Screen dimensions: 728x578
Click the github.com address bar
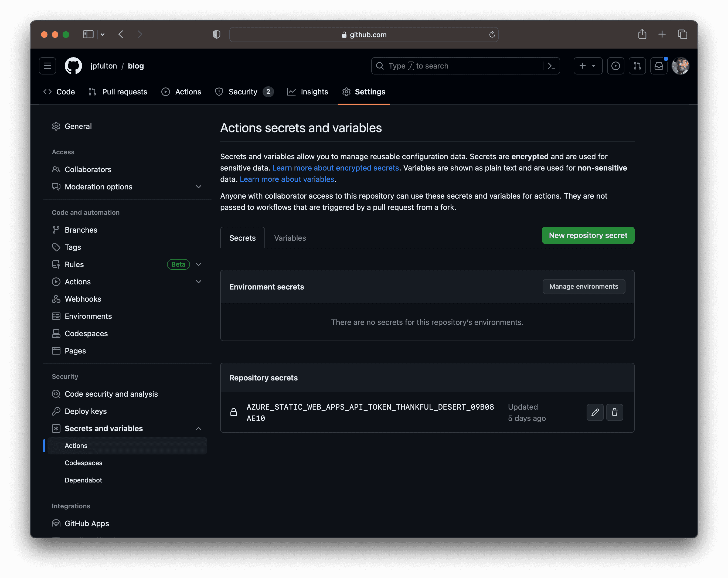tap(364, 35)
